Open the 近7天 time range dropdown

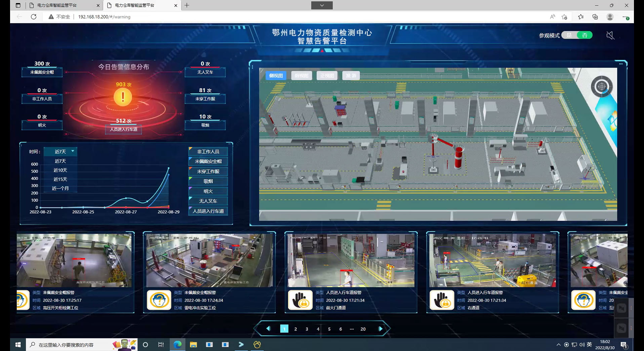pyautogui.click(x=61, y=152)
